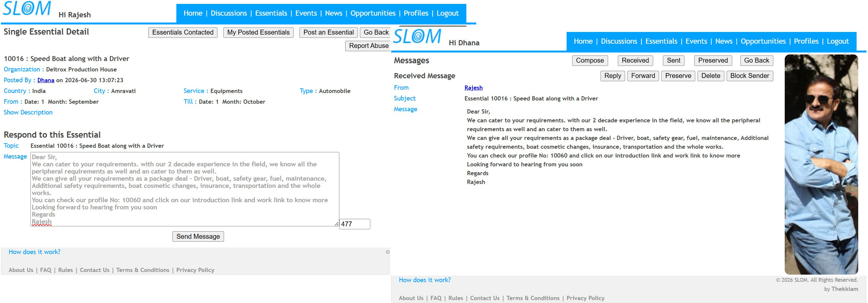Viewport: 868px width, 303px height.
Task: Click the Essentials Contacted button
Action: pyautogui.click(x=183, y=32)
